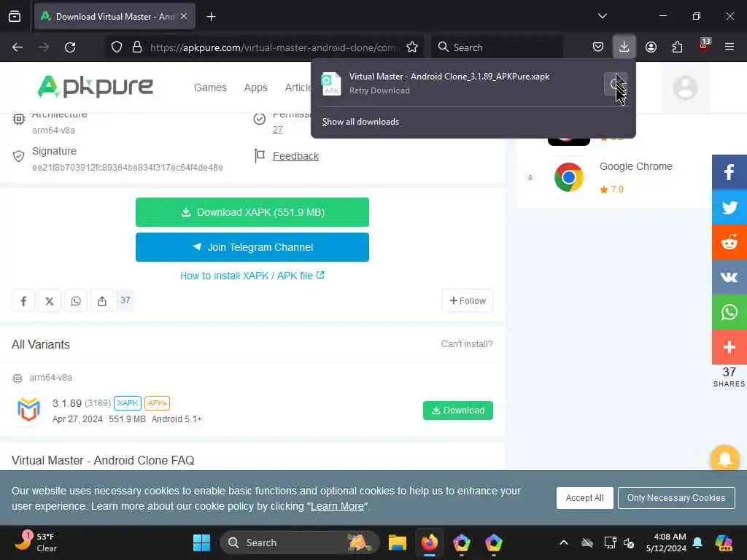Open the tracking protection shield icon

click(117, 47)
